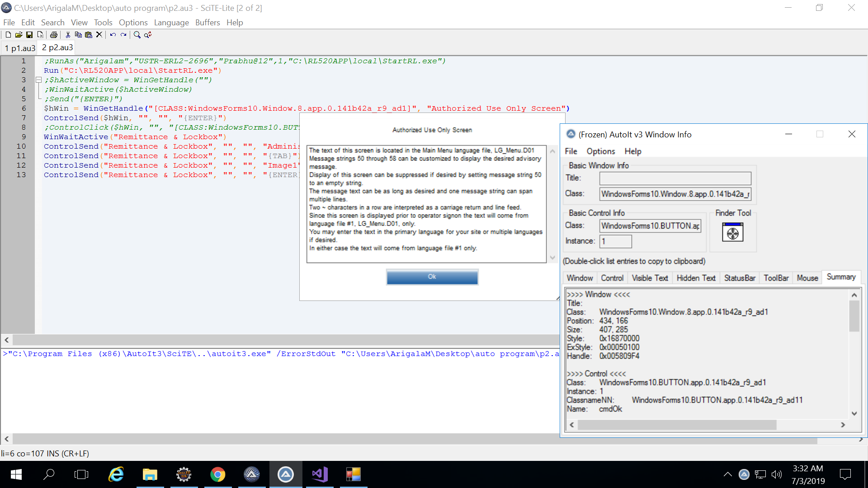Open SciTE Language menu
868x488 pixels.
pyautogui.click(x=171, y=23)
